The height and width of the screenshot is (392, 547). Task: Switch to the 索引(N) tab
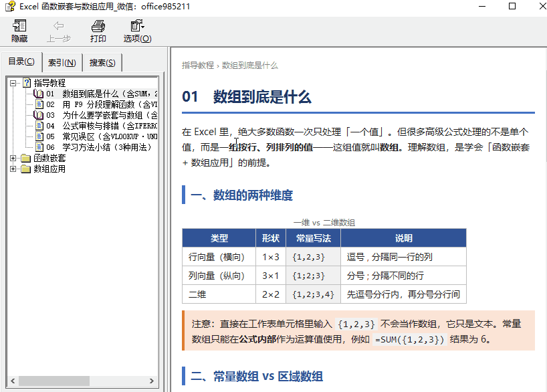pos(62,63)
